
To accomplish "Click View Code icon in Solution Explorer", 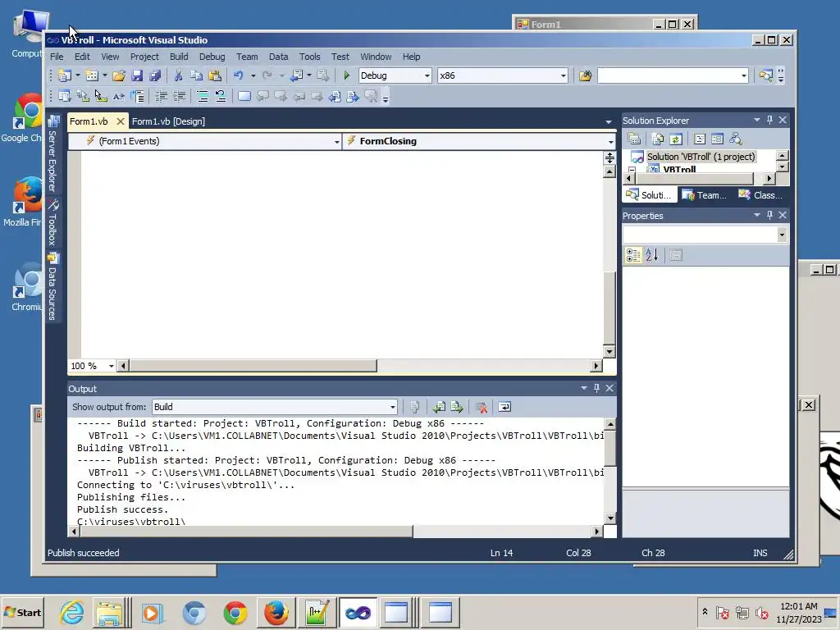I will click(700, 139).
